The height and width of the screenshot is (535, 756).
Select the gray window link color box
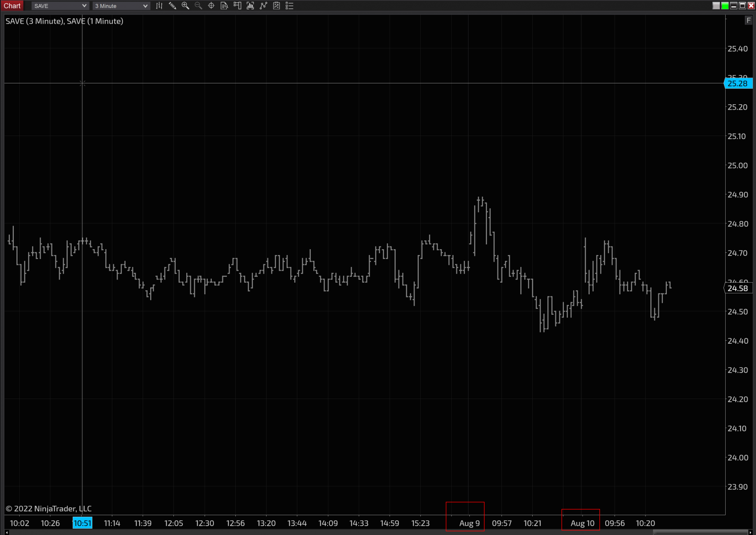tap(716, 6)
